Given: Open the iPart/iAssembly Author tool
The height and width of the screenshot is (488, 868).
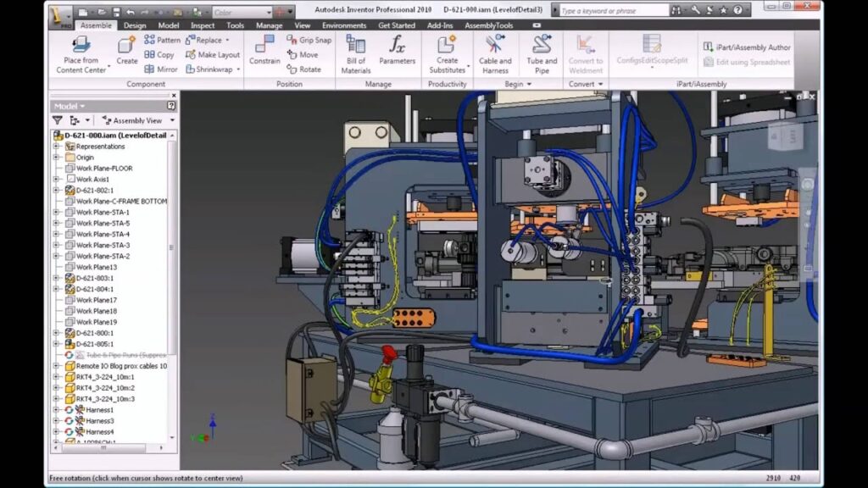Looking at the screenshot, I should pyautogui.click(x=747, y=47).
